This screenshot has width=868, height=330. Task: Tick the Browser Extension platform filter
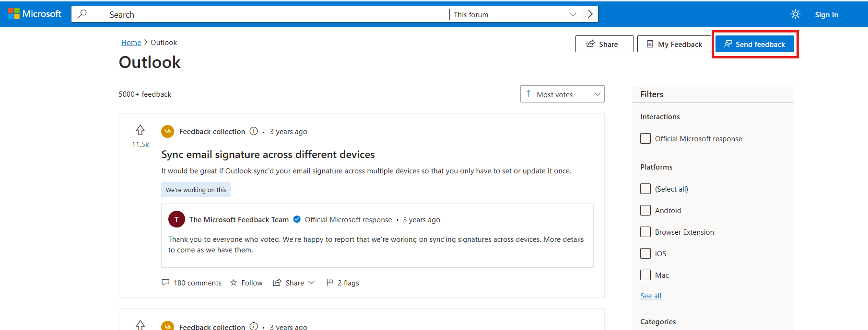[x=645, y=232]
